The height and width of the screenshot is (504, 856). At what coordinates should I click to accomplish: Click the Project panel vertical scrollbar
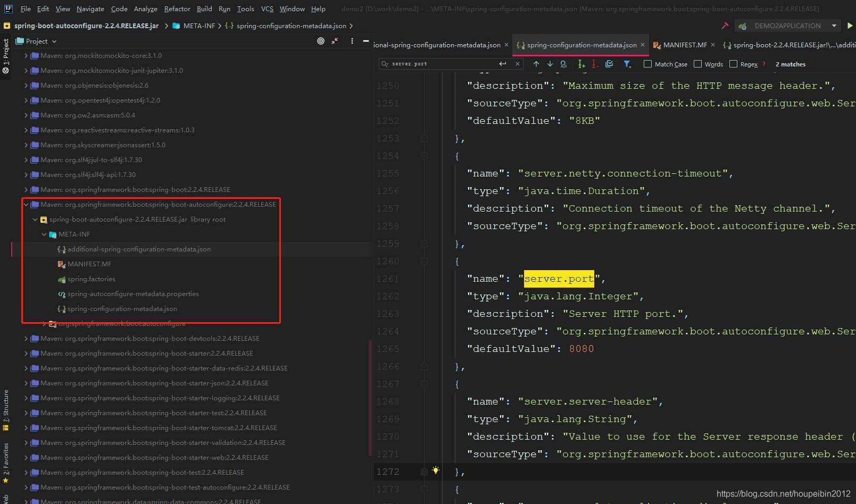(x=370, y=397)
